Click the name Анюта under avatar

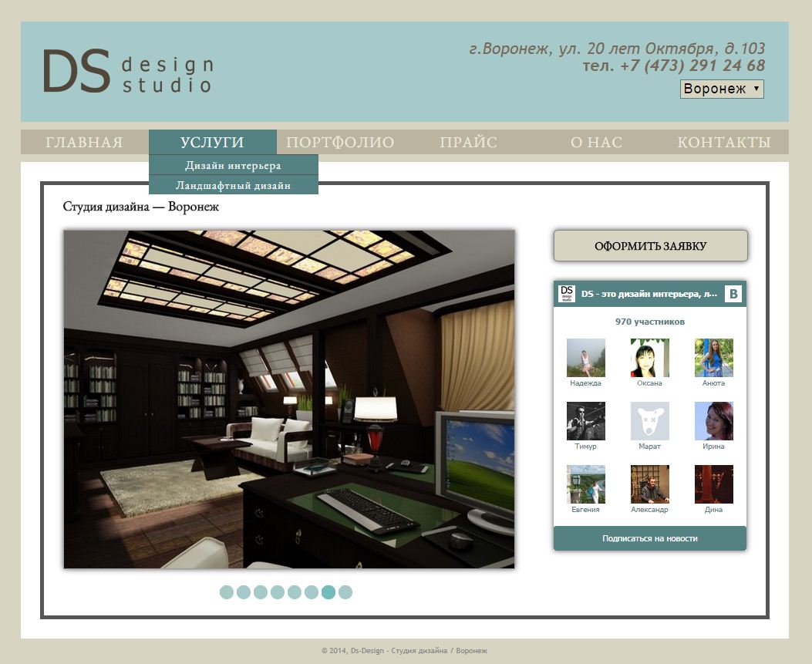pyautogui.click(x=713, y=383)
